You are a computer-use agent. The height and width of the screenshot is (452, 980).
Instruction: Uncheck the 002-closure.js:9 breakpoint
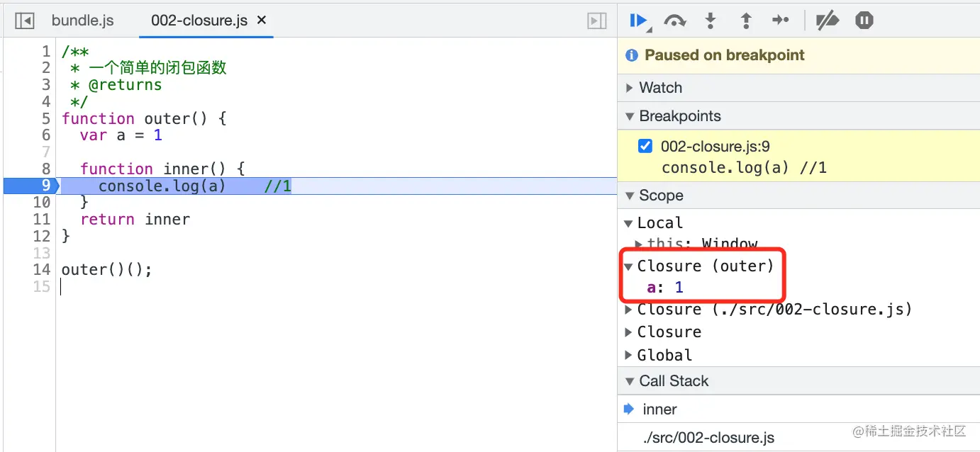645,146
